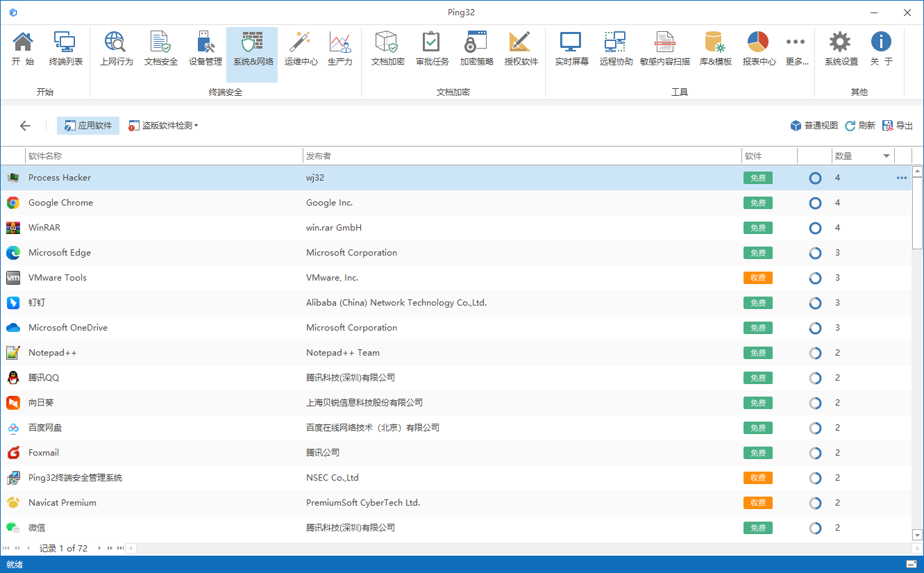The height and width of the screenshot is (573, 924).
Task: Switch to 普通视图 normal view
Action: pyautogui.click(x=814, y=126)
